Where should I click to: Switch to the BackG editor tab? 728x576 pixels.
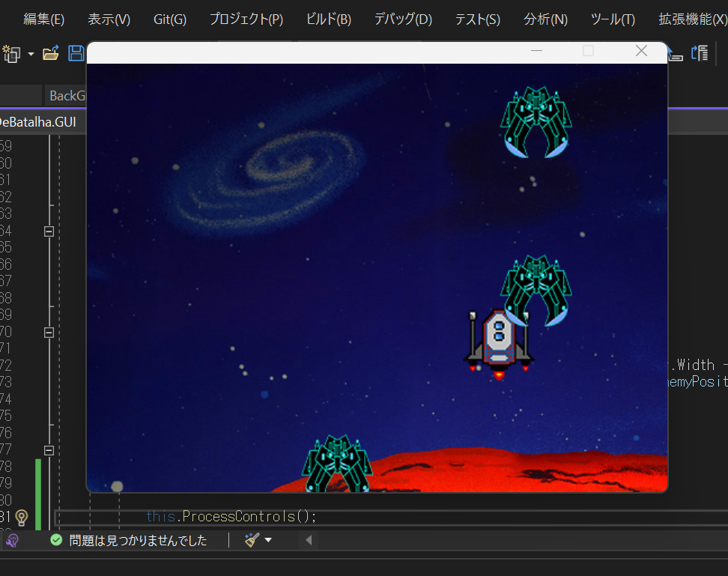[67, 96]
